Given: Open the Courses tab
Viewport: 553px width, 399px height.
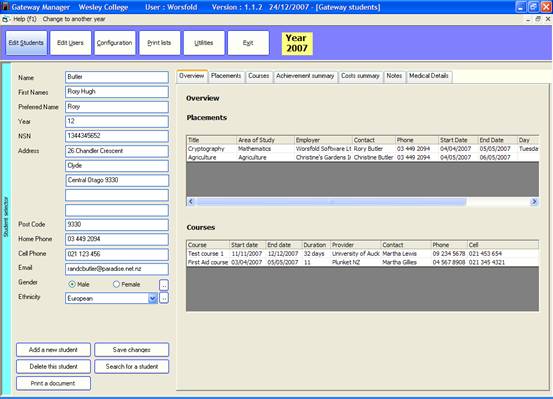Looking at the screenshot, I should click(259, 76).
